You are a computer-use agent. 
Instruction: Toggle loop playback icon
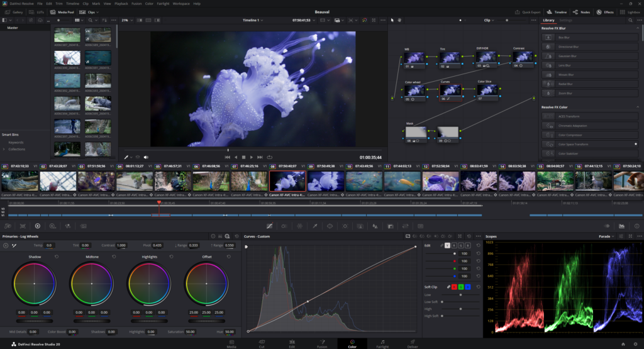pyautogui.click(x=269, y=157)
